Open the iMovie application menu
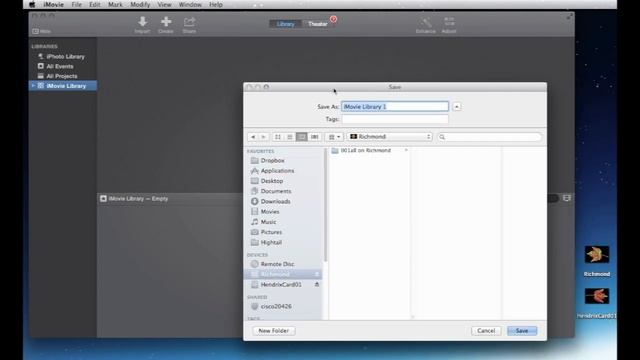640x360 pixels. click(x=53, y=4)
